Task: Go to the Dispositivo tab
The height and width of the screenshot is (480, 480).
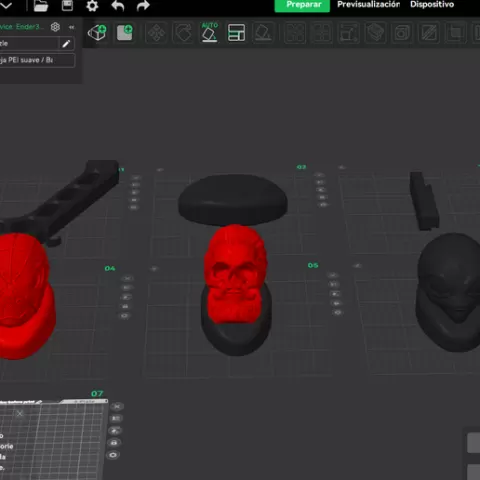Action: coord(432,5)
